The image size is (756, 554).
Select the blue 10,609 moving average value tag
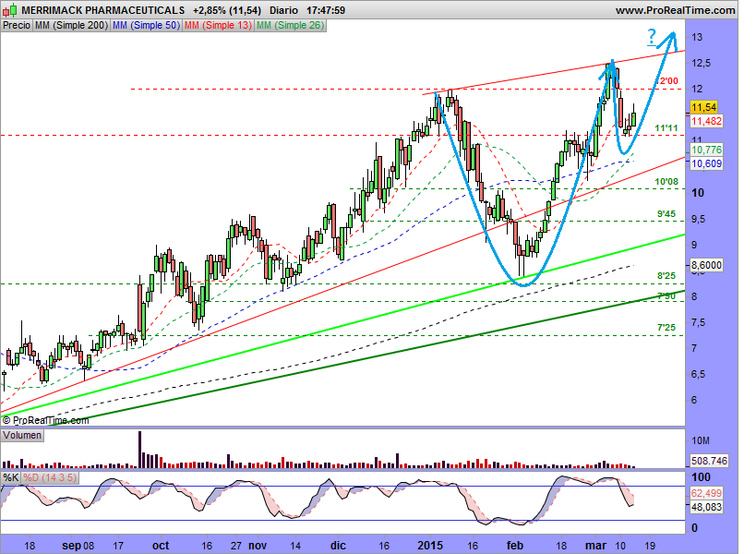[x=706, y=163]
